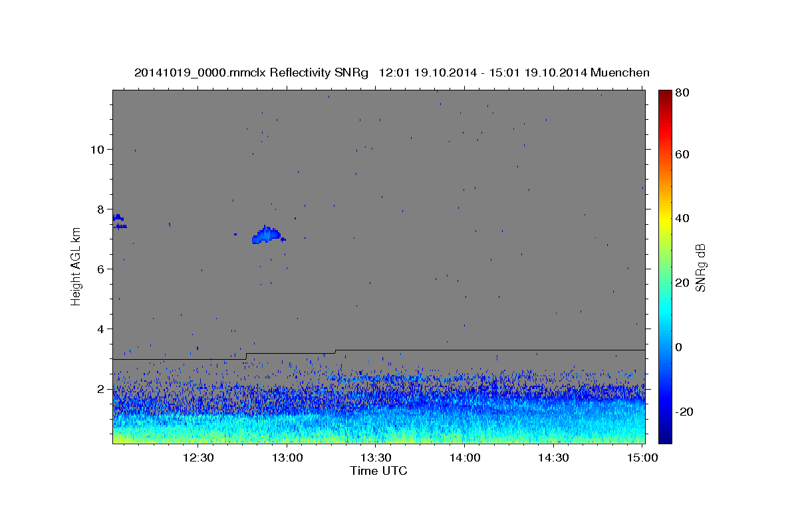The image size is (798, 532).
Task: Click the height tick label 8
Action: point(100,209)
